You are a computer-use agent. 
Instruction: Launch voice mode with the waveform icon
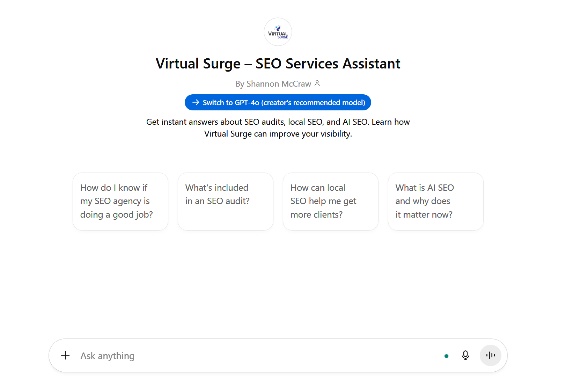pyautogui.click(x=490, y=355)
